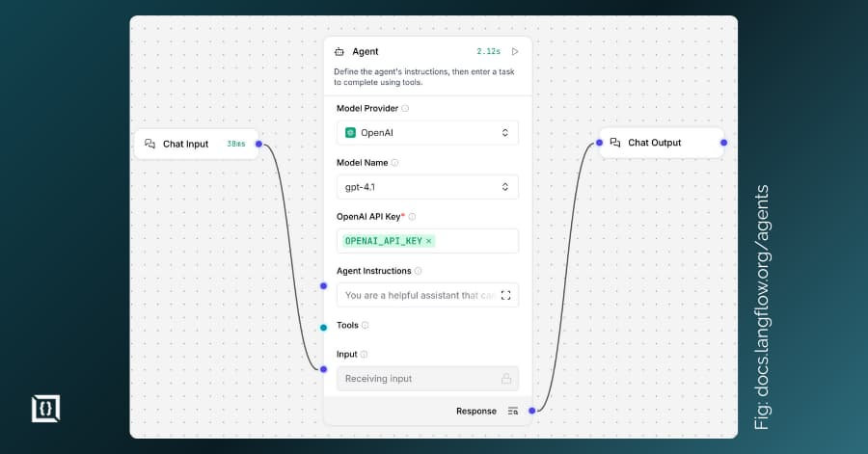Select the Chat Input node label
The height and width of the screenshot is (454, 868).
pyautogui.click(x=185, y=144)
